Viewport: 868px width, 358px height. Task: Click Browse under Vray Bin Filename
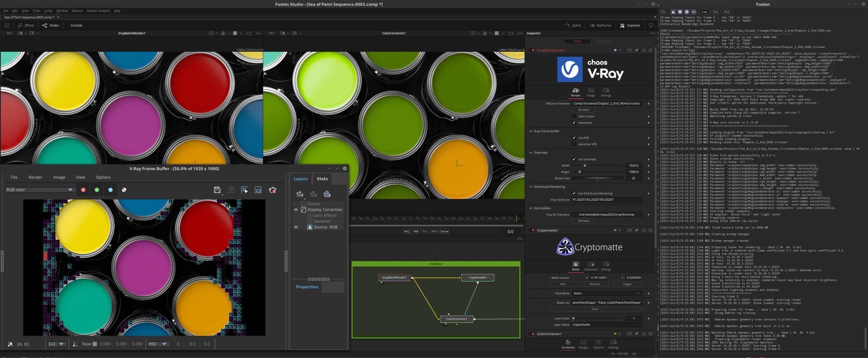coord(584,221)
